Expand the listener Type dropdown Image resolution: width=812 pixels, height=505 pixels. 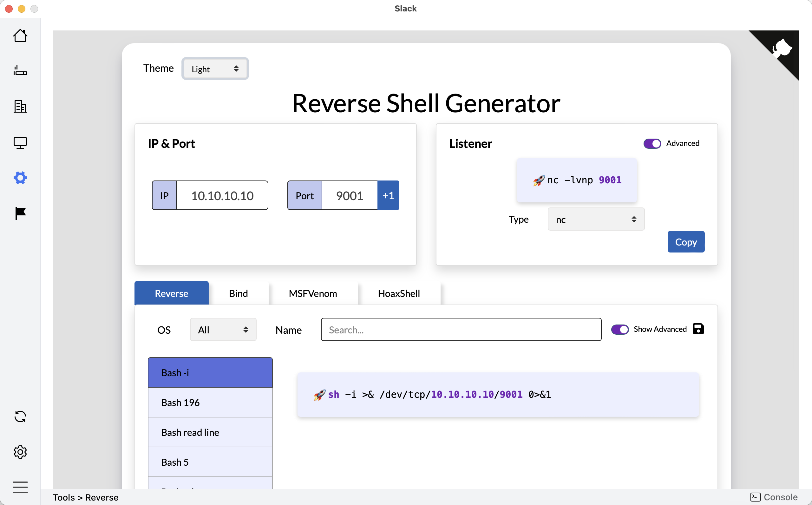(596, 220)
